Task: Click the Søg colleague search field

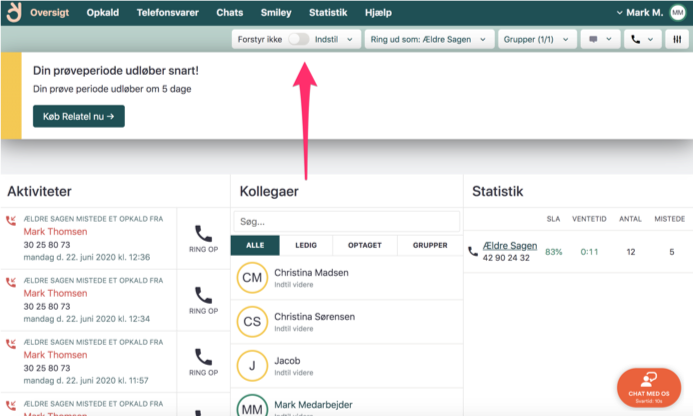Action: 346,221
